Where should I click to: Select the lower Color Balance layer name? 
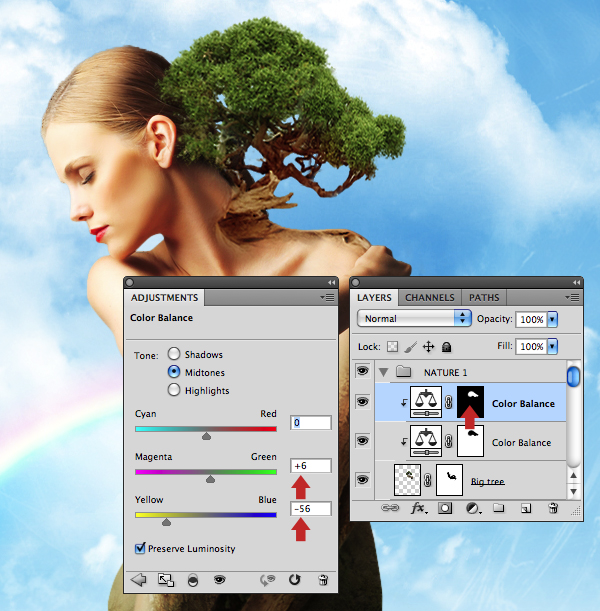click(521, 442)
